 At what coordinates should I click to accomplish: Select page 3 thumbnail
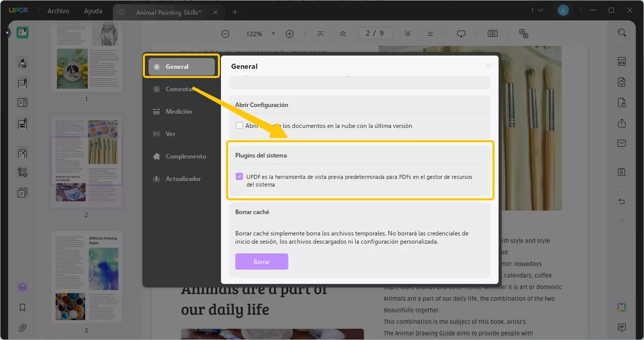pos(86,276)
